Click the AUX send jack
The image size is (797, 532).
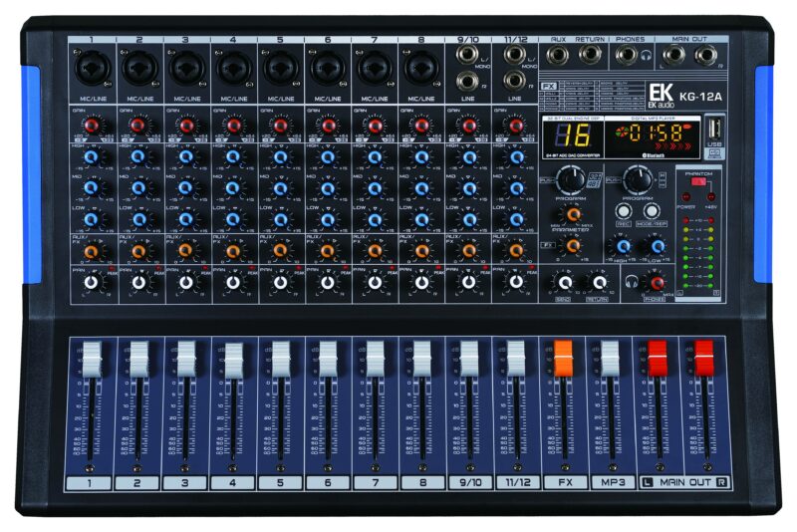pyautogui.click(x=557, y=55)
